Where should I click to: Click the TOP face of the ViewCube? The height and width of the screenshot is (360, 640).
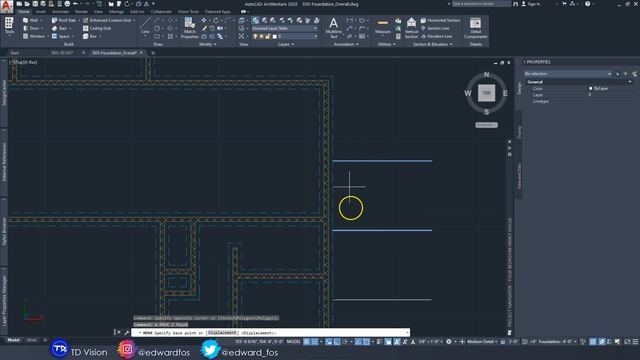coord(487,93)
